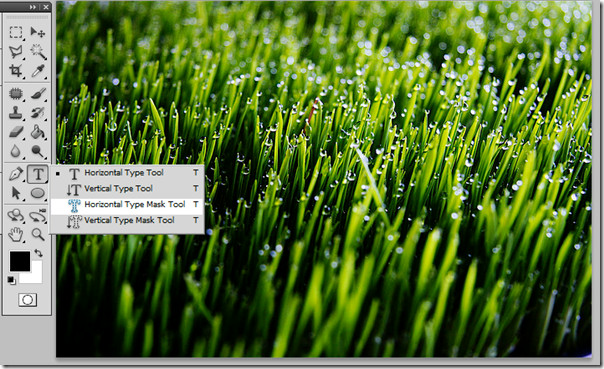Screen dimensions: 604x369
Task: Collapse the toolbox with double-arrow button
Action: 33,7
